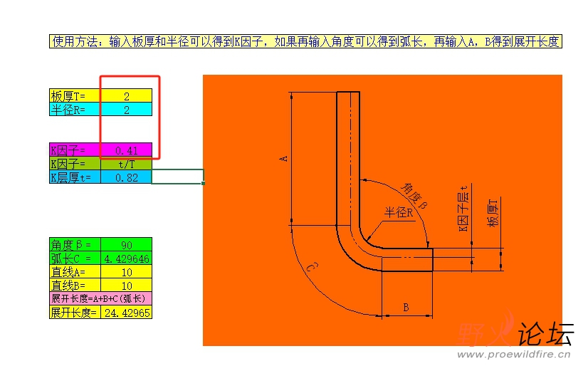Click the t/T formula cell
The image size is (588, 366).
pos(127,164)
